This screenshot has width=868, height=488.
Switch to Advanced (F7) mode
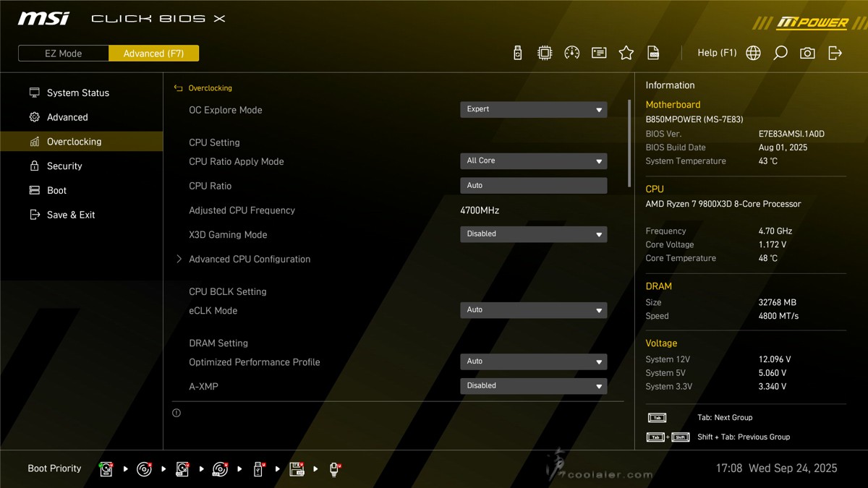[x=153, y=53]
